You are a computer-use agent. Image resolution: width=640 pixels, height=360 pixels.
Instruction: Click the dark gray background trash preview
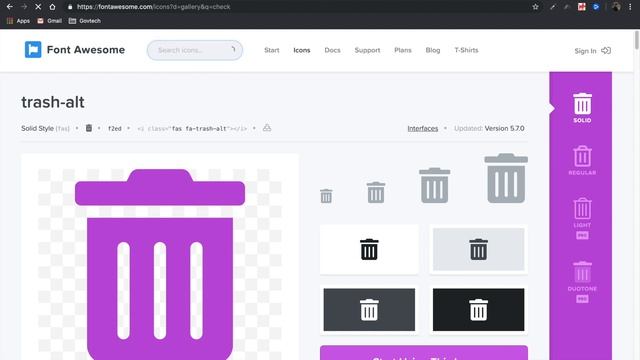[369, 310]
